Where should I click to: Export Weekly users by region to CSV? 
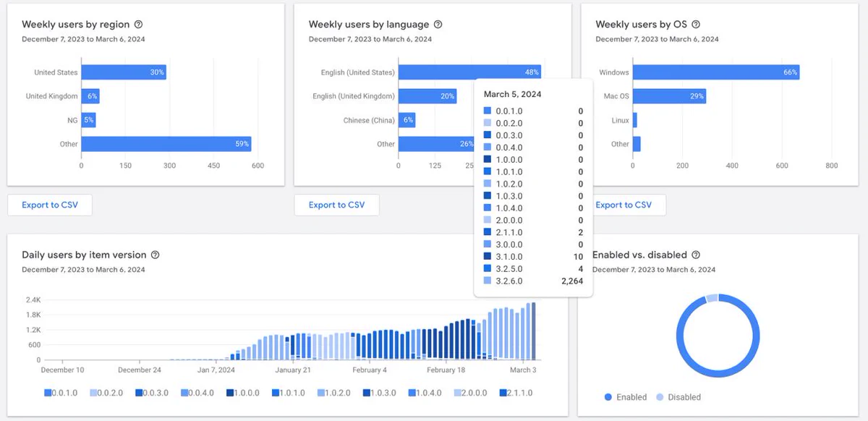(50, 205)
